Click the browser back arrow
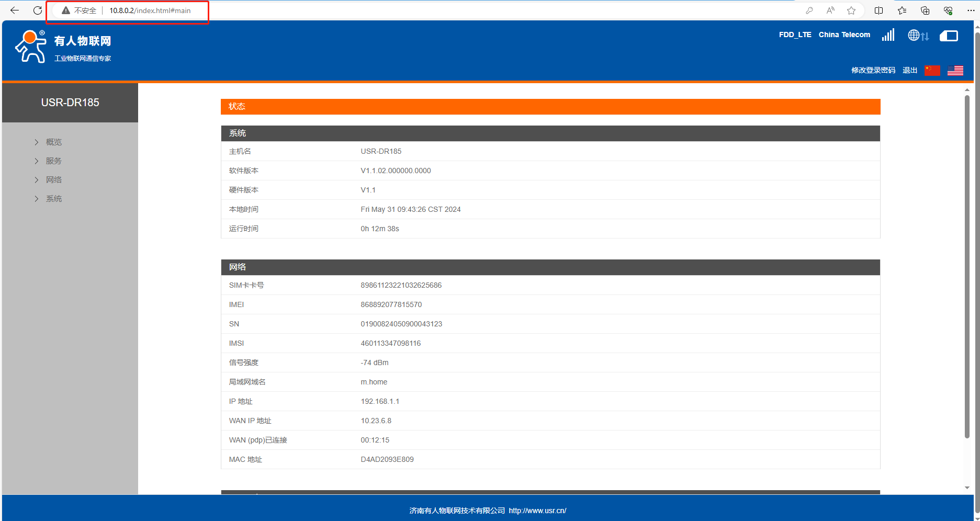Screen dimensions: 980x521 15,10
